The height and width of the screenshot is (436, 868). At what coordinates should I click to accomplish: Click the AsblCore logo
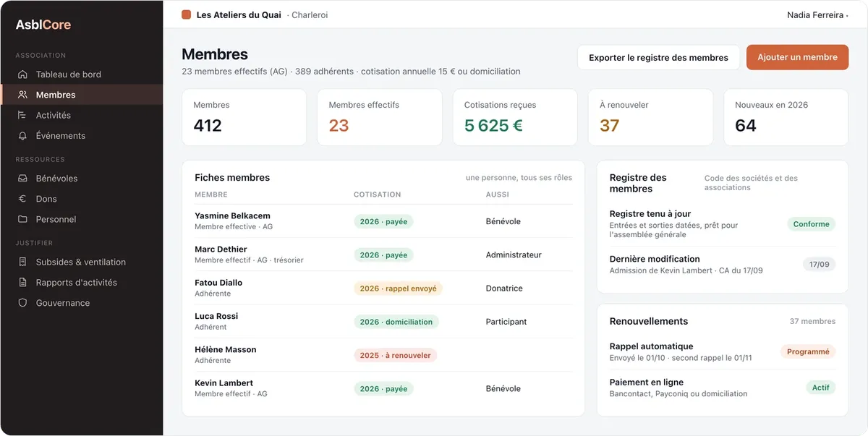43,25
